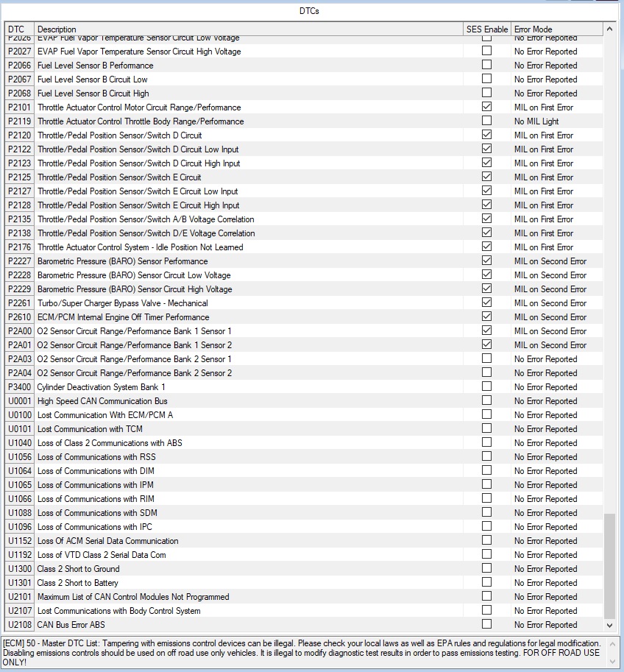Open Error Mode cell for U1301

[x=557, y=583]
